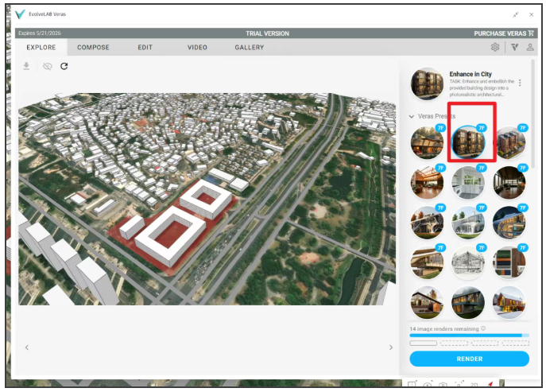Screen dimensions: 546x392
Task: Open the GALLERY tab
Action: [x=250, y=48]
